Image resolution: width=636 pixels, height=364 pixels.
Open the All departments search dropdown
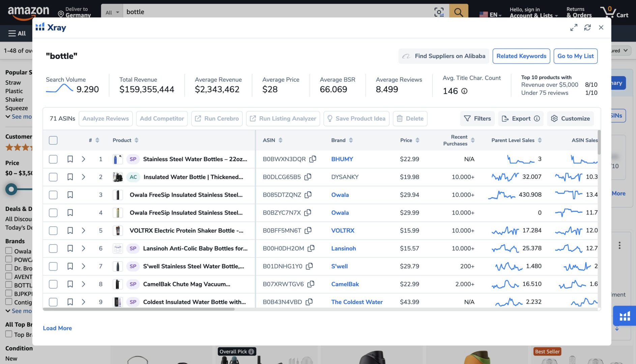pos(112,12)
